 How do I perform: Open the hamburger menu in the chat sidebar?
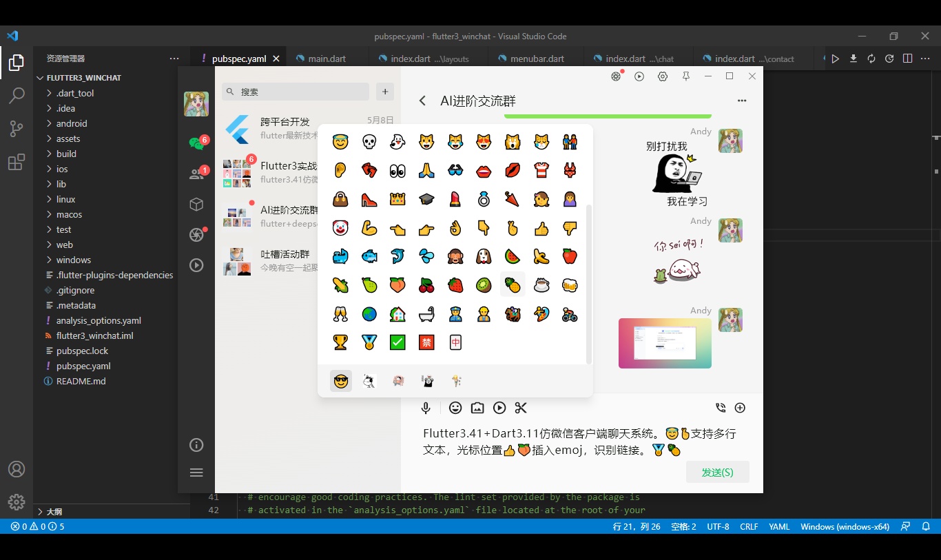[196, 473]
